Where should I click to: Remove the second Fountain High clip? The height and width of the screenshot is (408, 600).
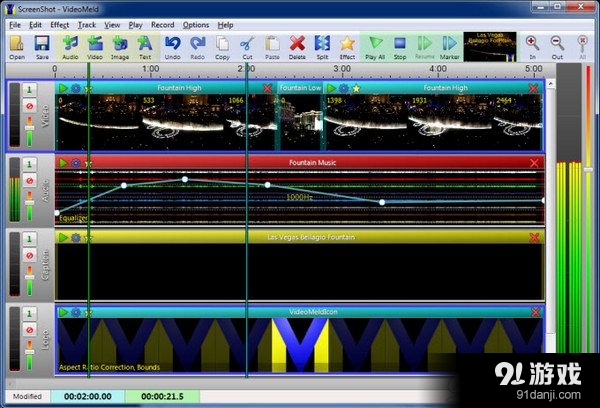533,89
